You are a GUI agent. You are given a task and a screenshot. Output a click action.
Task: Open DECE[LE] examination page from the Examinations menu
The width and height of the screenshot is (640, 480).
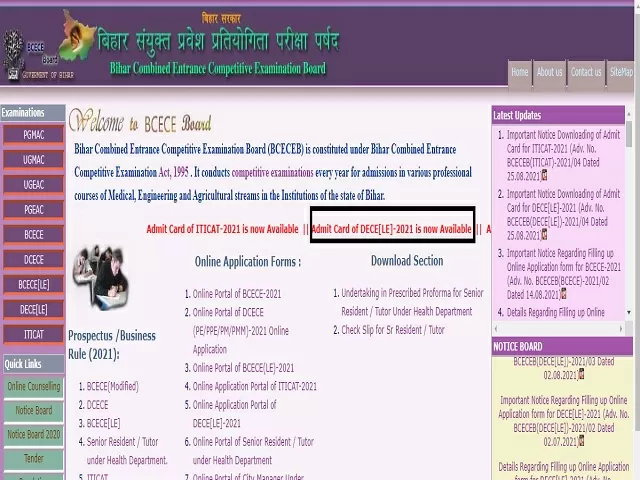[33, 309]
